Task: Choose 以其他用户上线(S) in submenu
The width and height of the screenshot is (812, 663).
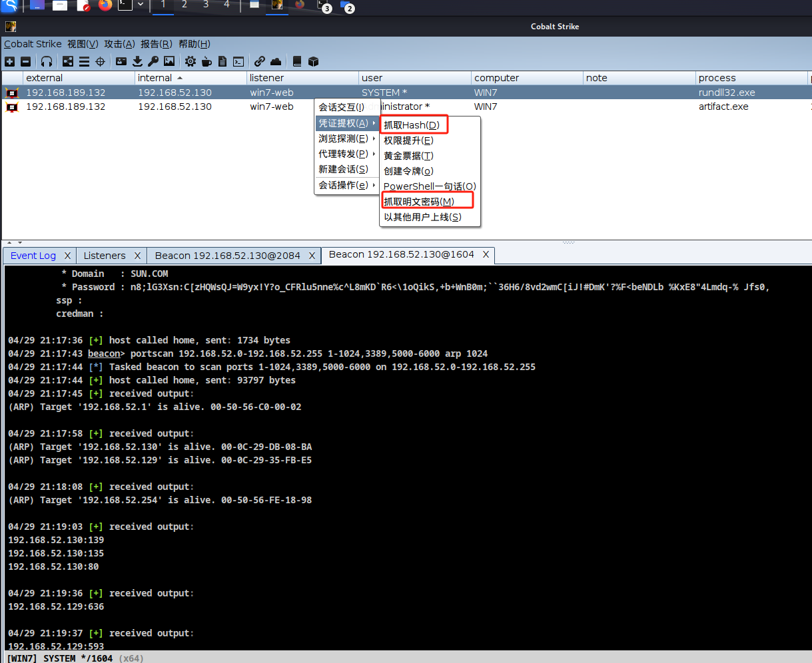Action: pos(430,217)
